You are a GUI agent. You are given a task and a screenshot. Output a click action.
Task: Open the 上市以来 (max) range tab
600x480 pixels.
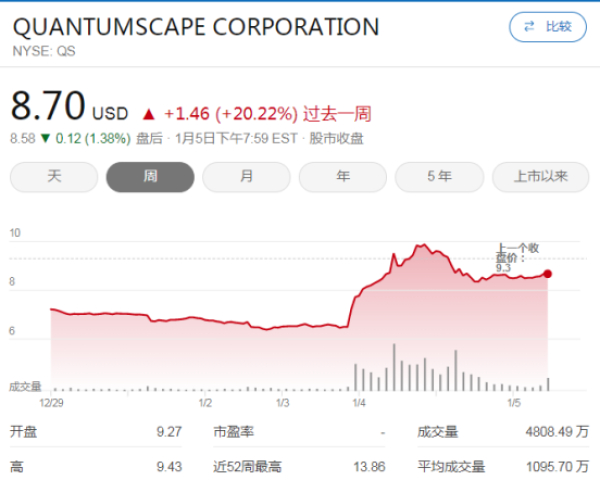click(540, 177)
